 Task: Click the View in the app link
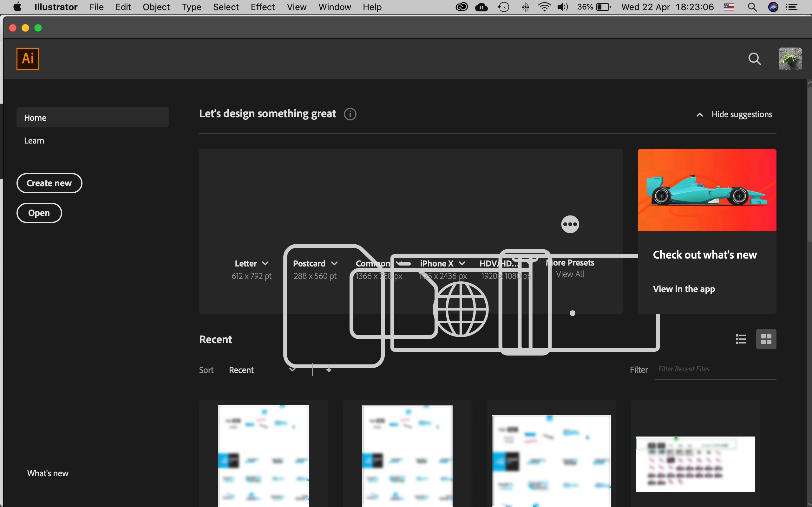click(x=684, y=289)
